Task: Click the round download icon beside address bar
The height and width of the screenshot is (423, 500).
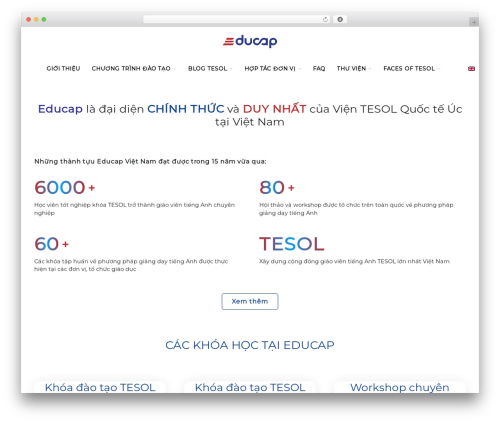Action: pos(340,20)
